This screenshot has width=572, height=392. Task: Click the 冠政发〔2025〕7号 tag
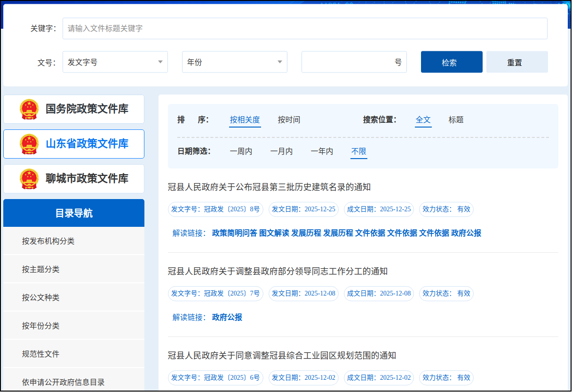[215, 294]
